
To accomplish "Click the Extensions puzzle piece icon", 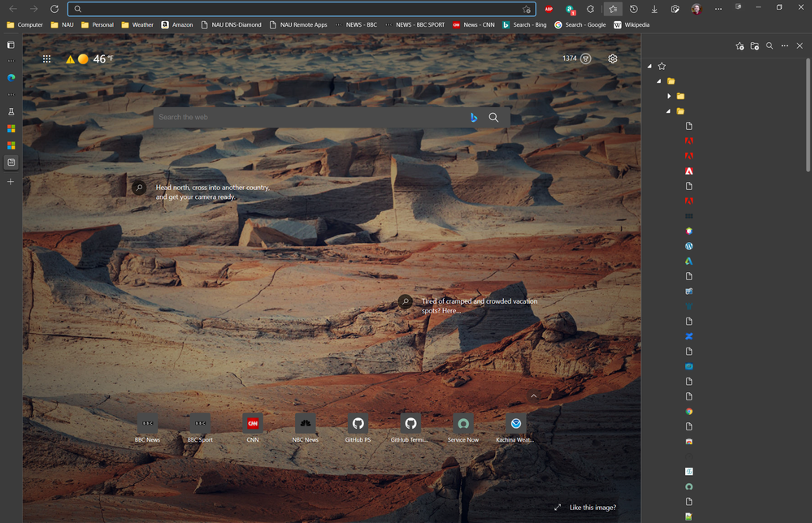I will (590, 9).
